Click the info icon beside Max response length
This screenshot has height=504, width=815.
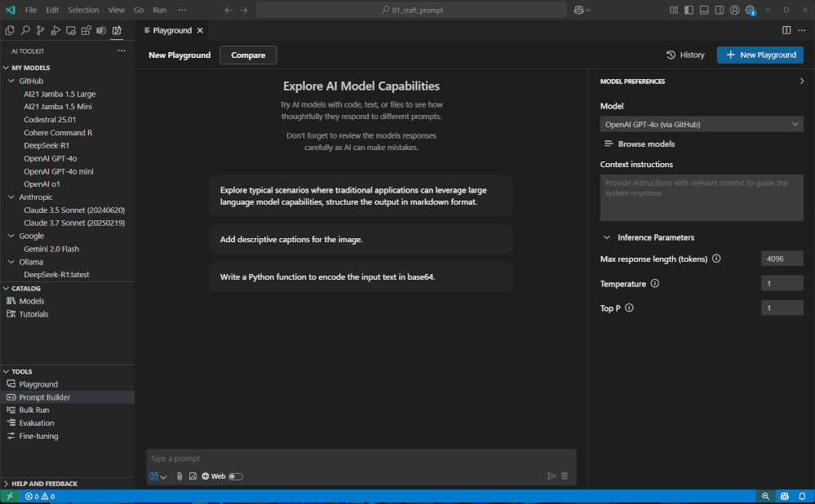tap(716, 259)
